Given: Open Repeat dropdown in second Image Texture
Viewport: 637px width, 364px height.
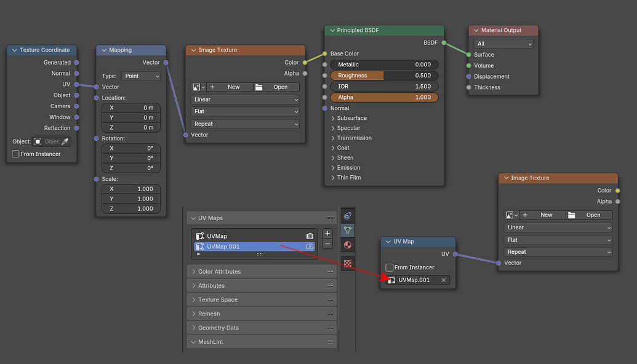Looking at the screenshot, I should (558, 252).
